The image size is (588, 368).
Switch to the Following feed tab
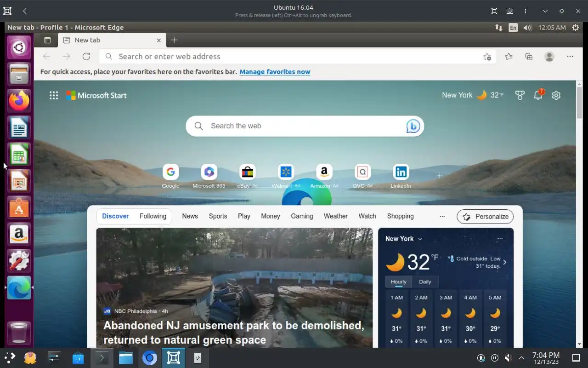pyautogui.click(x=153, y=216)
